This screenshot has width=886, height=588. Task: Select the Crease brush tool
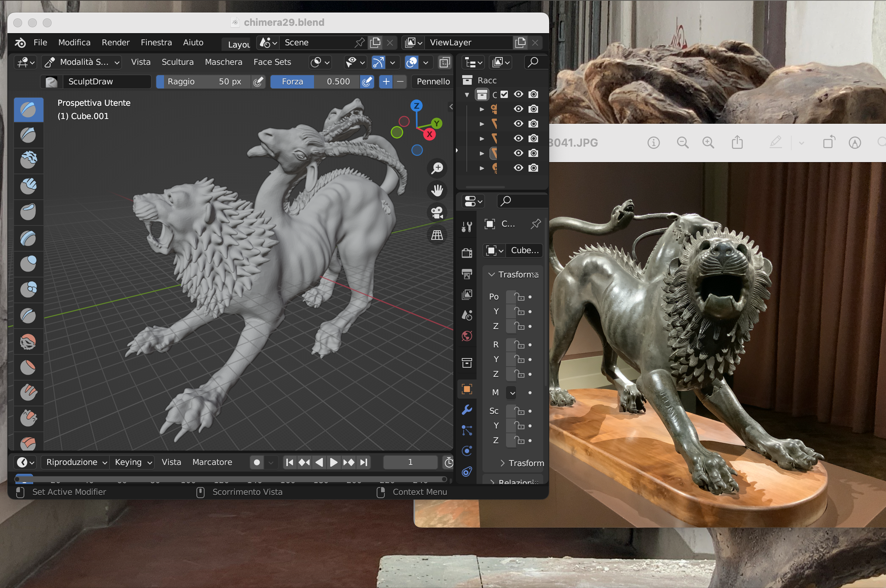click(28, 315)
